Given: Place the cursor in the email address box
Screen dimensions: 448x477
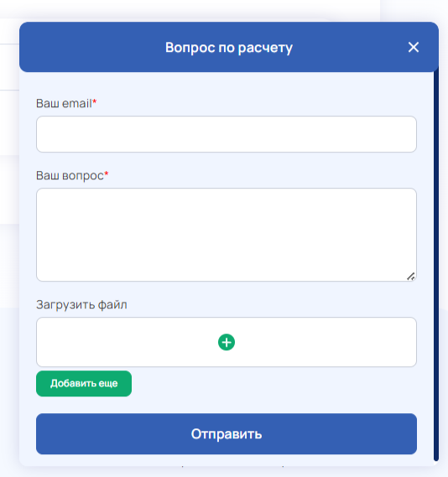Looking at the screenshot, I should click(x=227, y=134).
